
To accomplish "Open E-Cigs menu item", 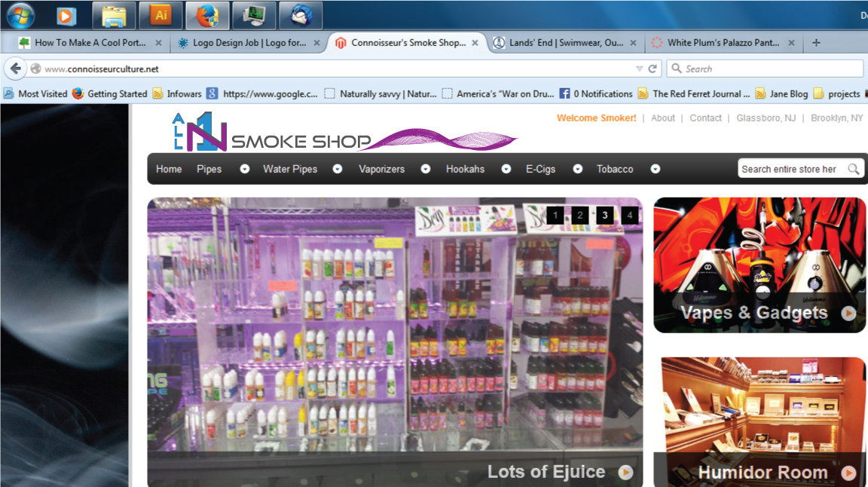I will [x=540, y=169].
